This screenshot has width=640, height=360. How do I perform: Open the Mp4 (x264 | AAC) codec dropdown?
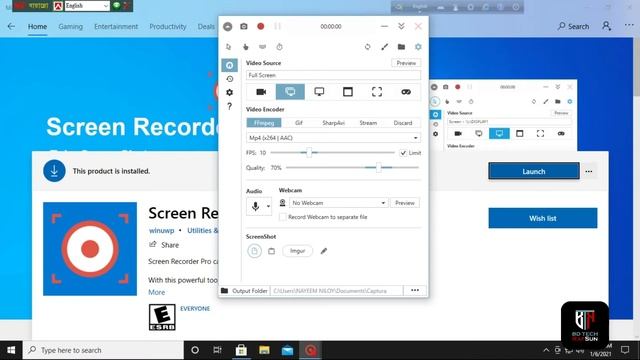[x=333, y=138]
